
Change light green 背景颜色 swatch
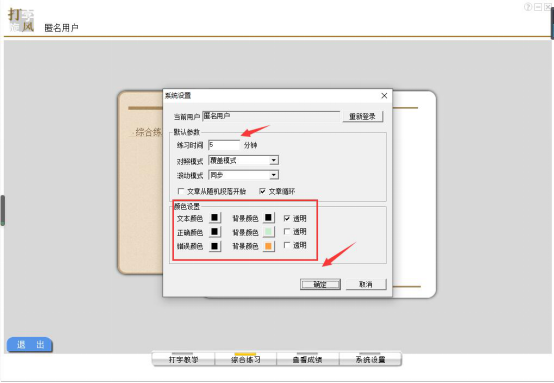pos(269,232)
